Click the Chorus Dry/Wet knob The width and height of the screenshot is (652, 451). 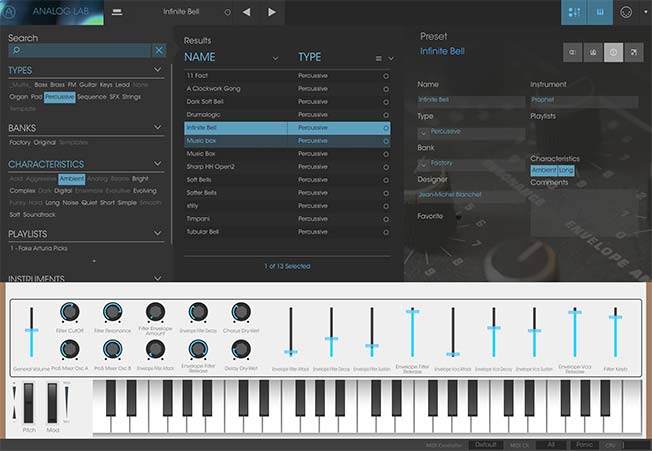pyautogui.click(x=241, y=312)
